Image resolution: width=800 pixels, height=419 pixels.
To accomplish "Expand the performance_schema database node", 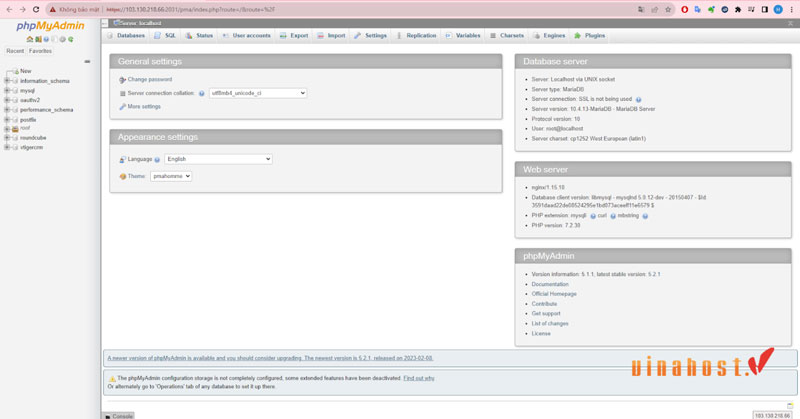I will pos(7,110).
